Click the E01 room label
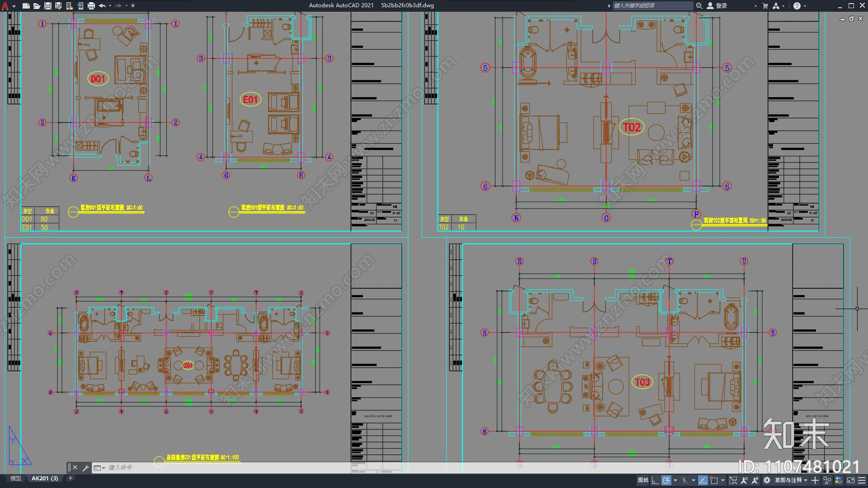The height and width of the screenshot is (488, 868). coord(250,99)
